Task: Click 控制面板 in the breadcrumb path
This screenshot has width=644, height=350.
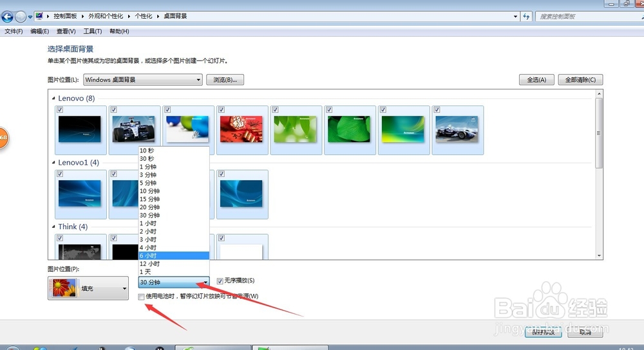Action: tap(65, 16)
